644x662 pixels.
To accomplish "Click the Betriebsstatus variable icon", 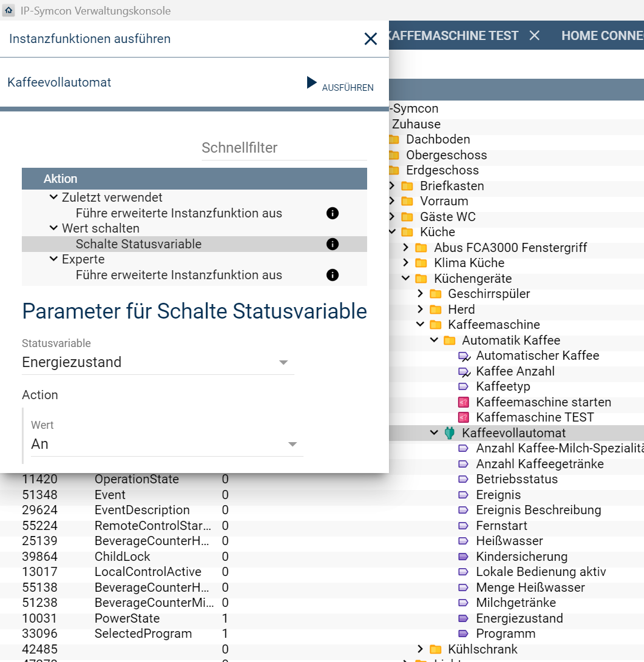I will coord(463,479).
